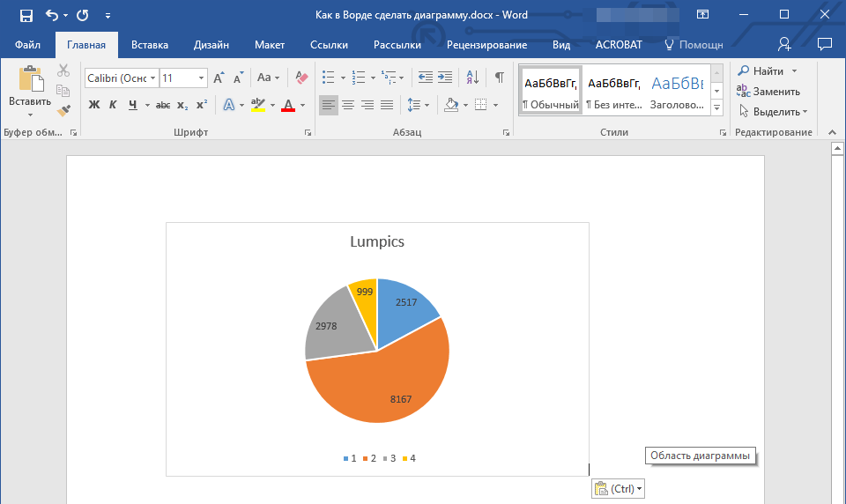Screen dimensions: 846x504
Task: Show paragraph marks with pilcrow icon
Action: tap(500, 78)
